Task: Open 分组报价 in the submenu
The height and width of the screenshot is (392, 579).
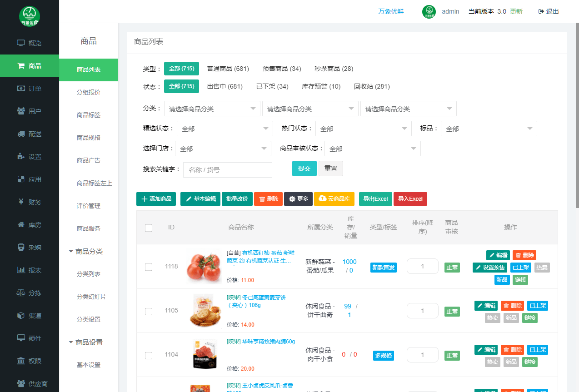Action: tap(89, 92)
